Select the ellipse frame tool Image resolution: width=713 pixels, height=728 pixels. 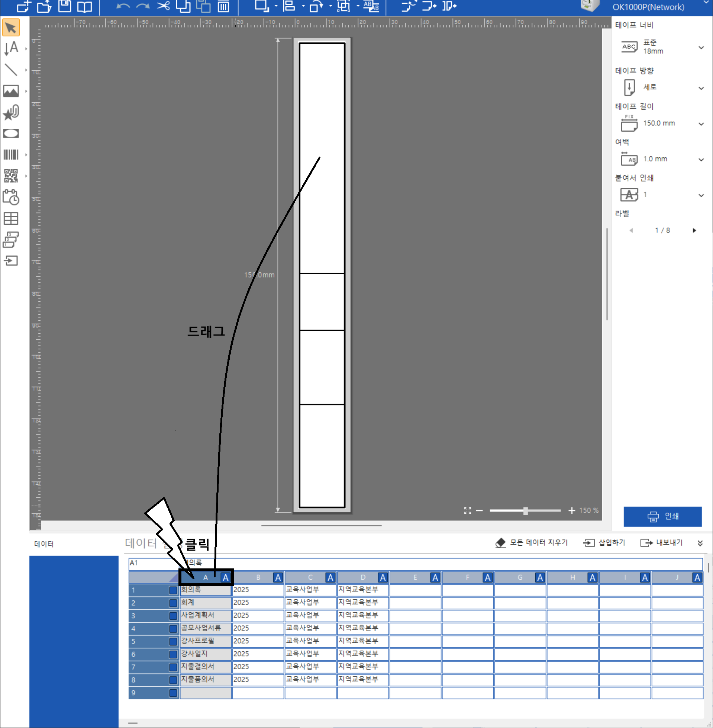[11, 134]
